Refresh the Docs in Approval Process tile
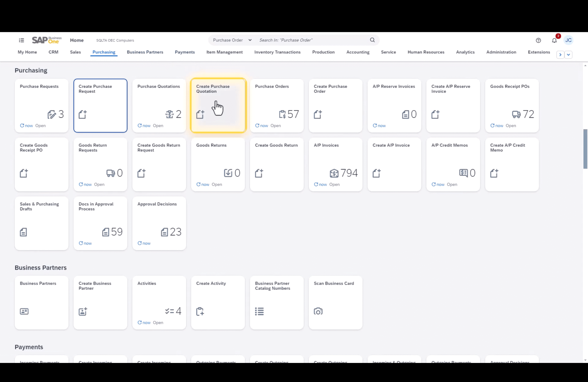 pyautogui.click(x=81, y=243)
